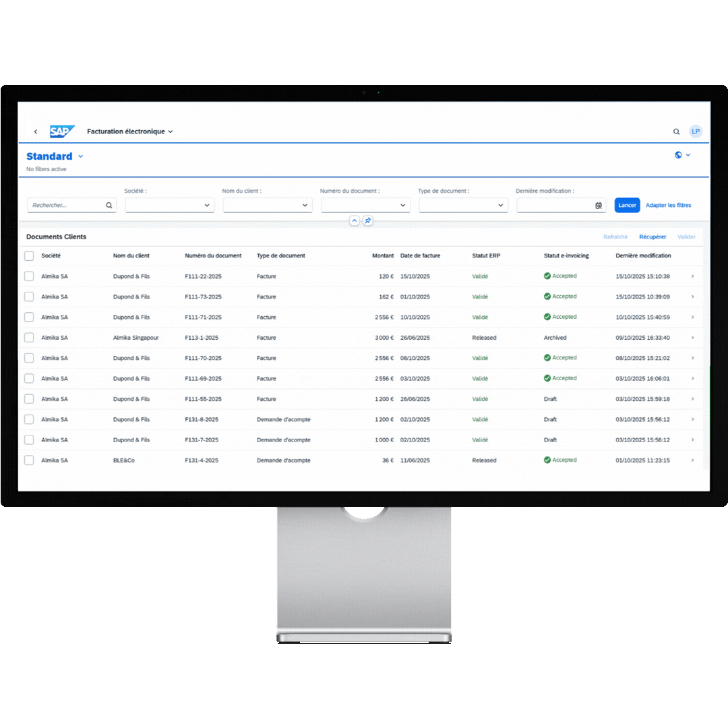This screenshot has width=728, height=728.
Task: Open details arrow for F111-55-2025
Action: point(693,399)
